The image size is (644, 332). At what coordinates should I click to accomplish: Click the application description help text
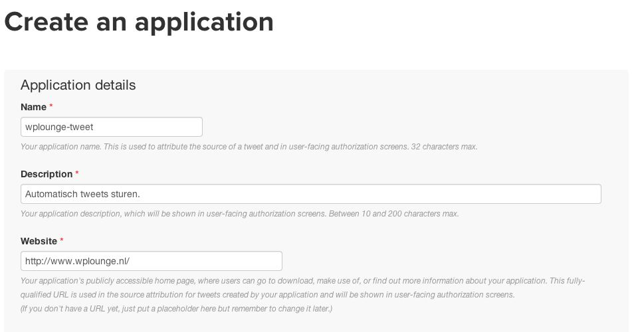239,214
